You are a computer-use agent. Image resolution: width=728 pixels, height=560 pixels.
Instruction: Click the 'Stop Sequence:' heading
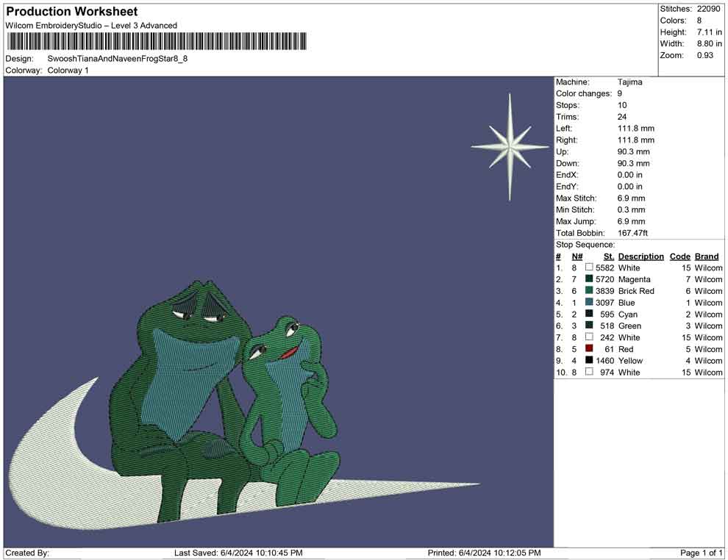coord(585,245)
